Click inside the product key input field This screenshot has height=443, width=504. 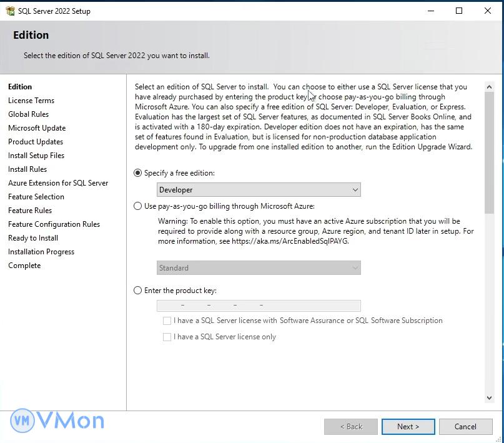click(259, 306)
